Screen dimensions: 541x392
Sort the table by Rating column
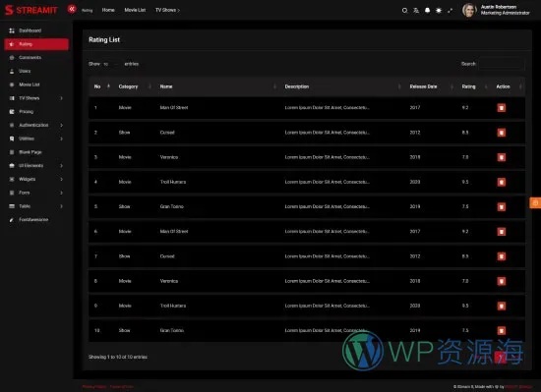tap(474, 86)
